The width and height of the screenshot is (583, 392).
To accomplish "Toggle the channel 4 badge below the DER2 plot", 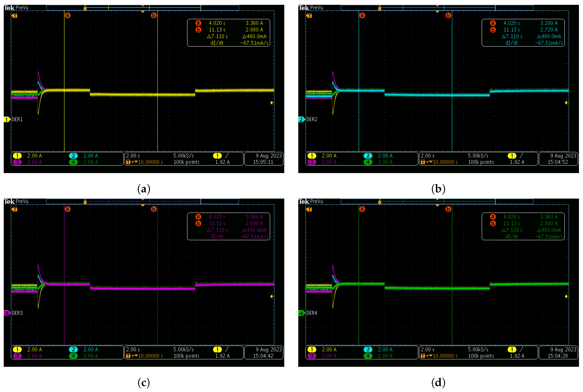I will (x=368, y=162).
